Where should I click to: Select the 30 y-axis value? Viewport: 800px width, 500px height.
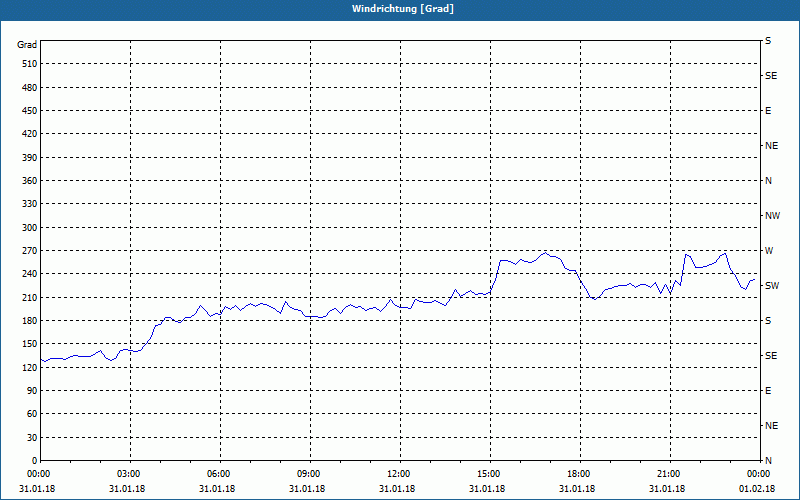coord(32,437)
